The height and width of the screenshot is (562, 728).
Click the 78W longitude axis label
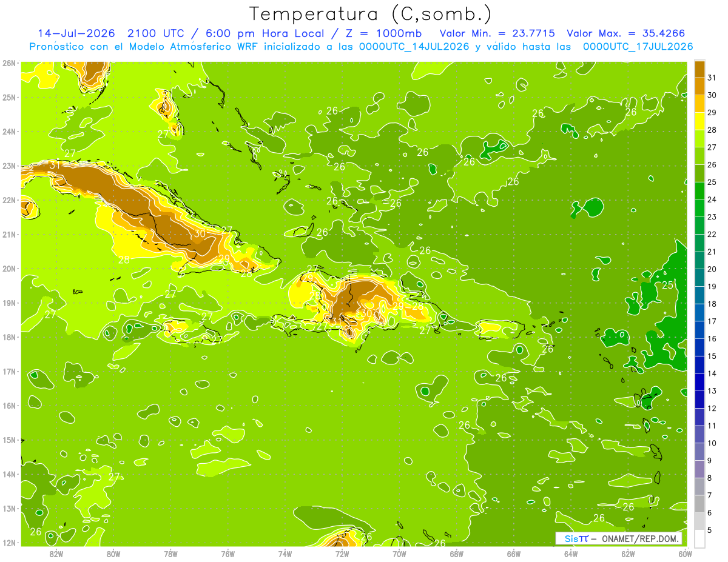click(x=170, y=554)
